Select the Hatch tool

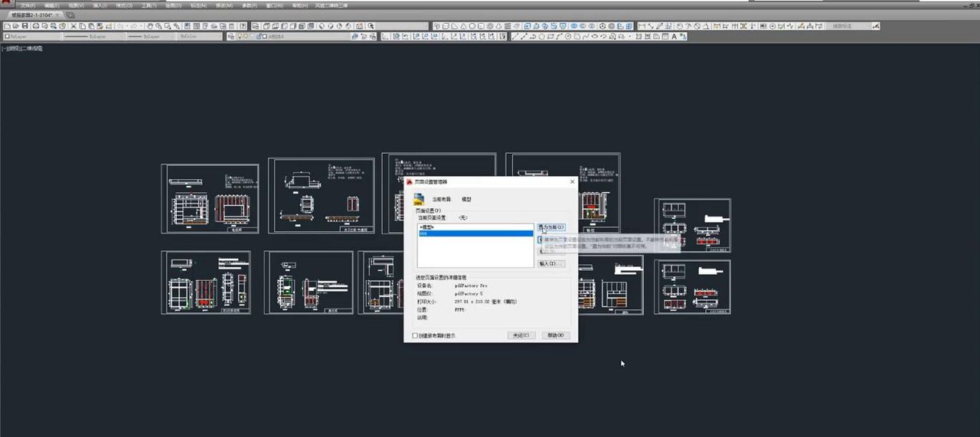point(639,36)
